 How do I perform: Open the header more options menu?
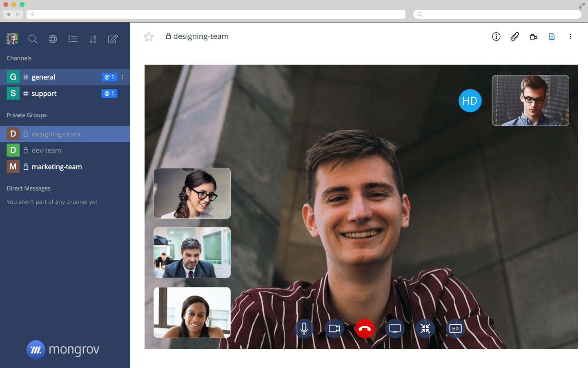[570, 37]
